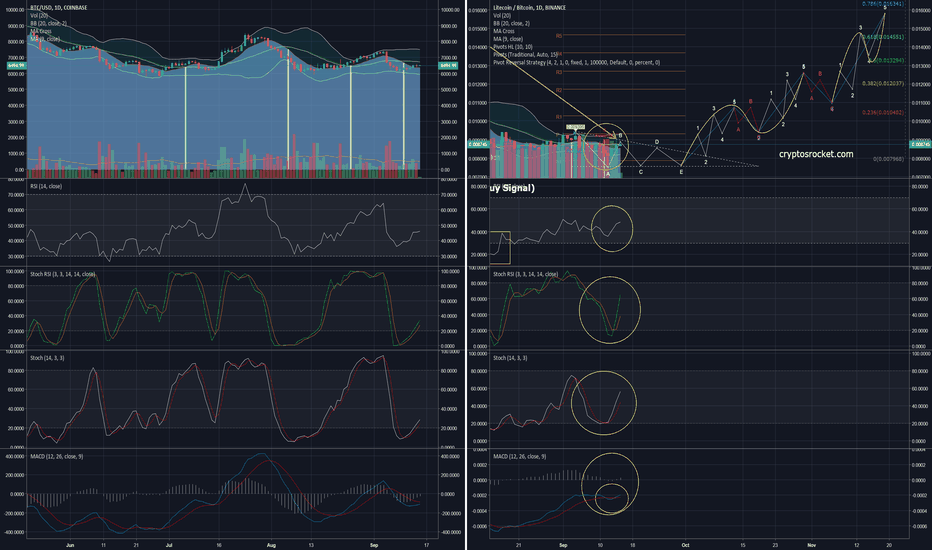Open Stoch RSI legend on Litecoin / Bitcoin chart
Viewport: 932px width, 550px height.
point(525,274)
